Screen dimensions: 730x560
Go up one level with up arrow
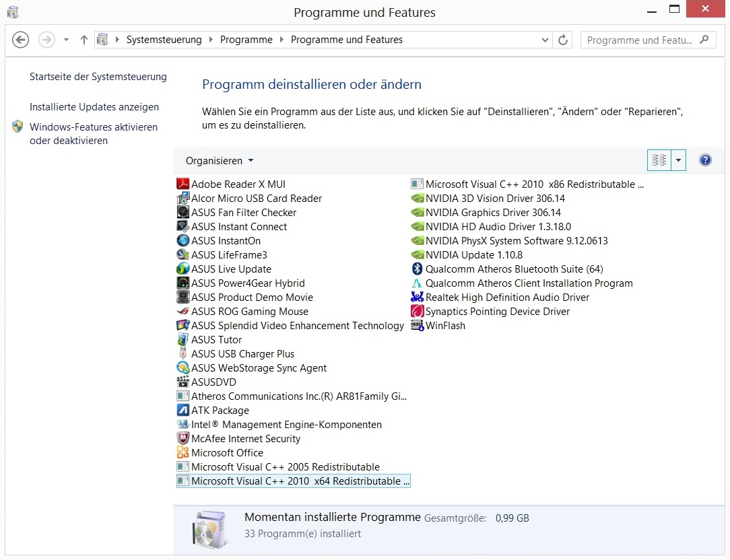84,40
